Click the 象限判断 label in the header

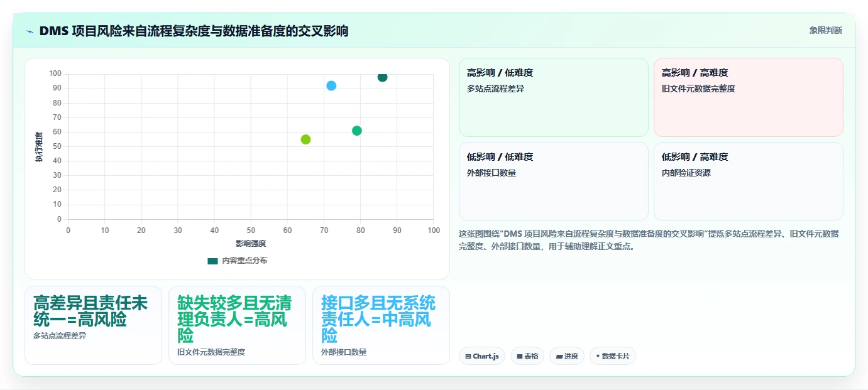tap(825, 30)
